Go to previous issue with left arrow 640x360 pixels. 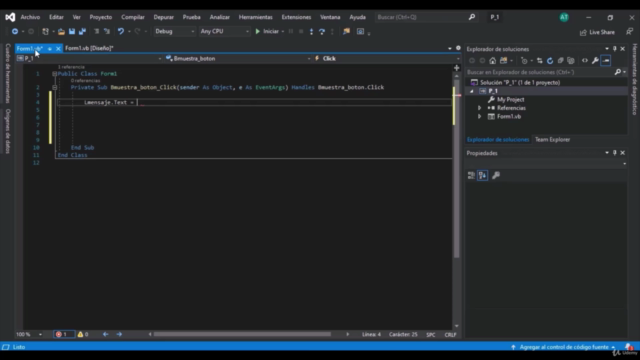pos(105,334)
